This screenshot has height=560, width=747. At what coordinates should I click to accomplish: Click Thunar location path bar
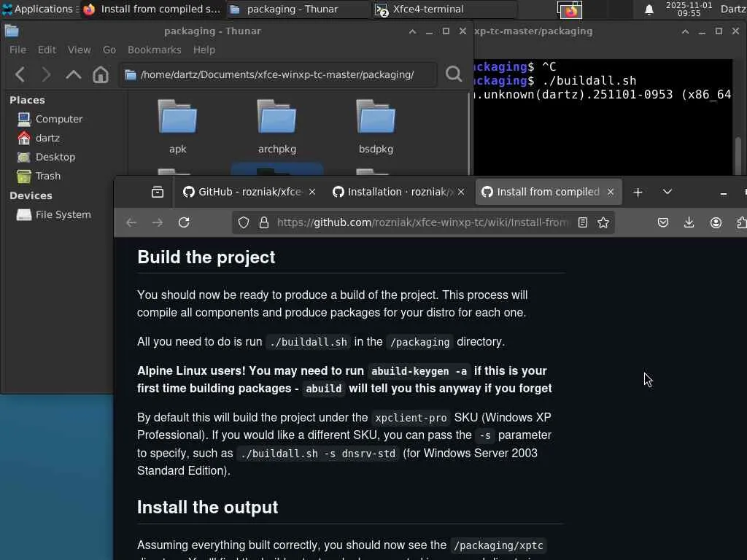(x=278, y=75)
